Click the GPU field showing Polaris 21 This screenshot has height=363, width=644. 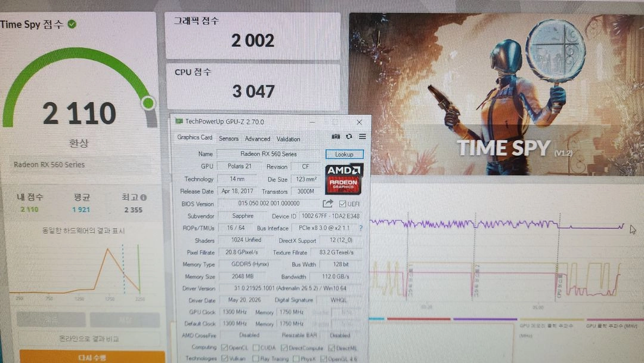click(x=240, y=166)
